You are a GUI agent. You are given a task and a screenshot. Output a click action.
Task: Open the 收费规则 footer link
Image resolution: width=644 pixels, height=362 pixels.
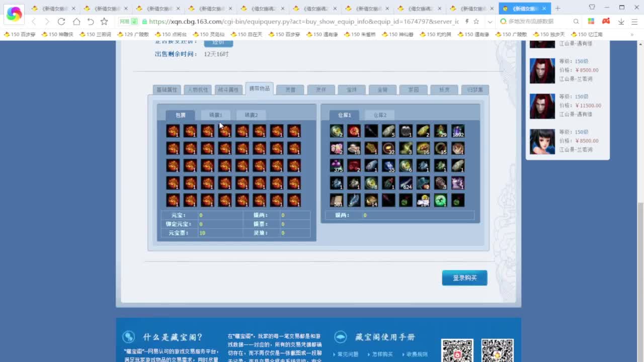point(417,354)
